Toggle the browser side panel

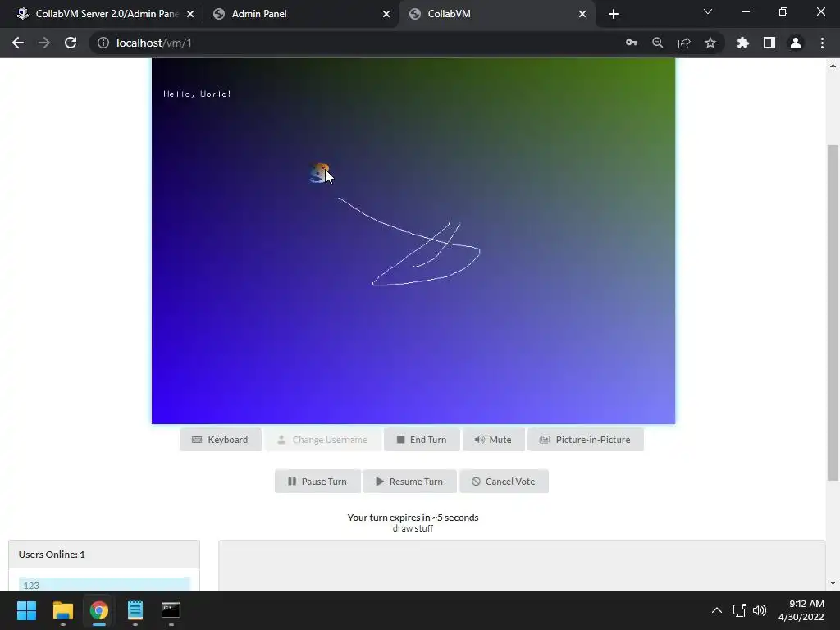[769, 43]
